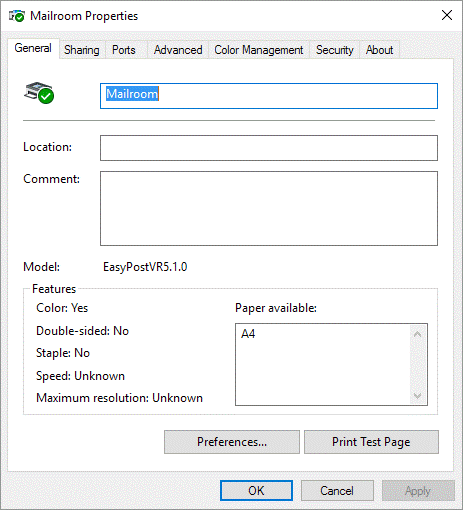
Task: Select the General tab
Action: 33,49
